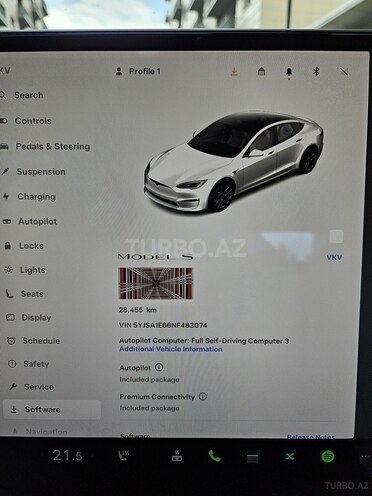Tap the wrench icon beside Service
Viewport: 372px width, 496px height.
click(13, 387)
